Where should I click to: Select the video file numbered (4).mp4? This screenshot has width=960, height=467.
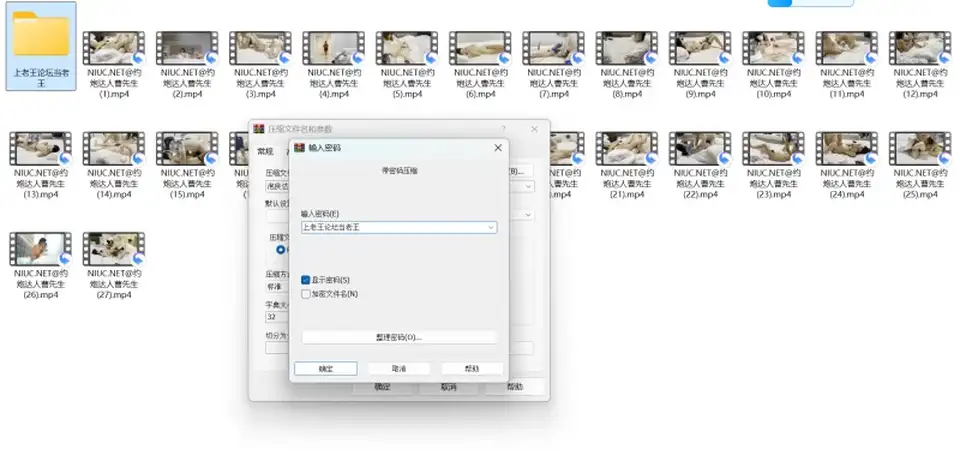coord(334,65)
